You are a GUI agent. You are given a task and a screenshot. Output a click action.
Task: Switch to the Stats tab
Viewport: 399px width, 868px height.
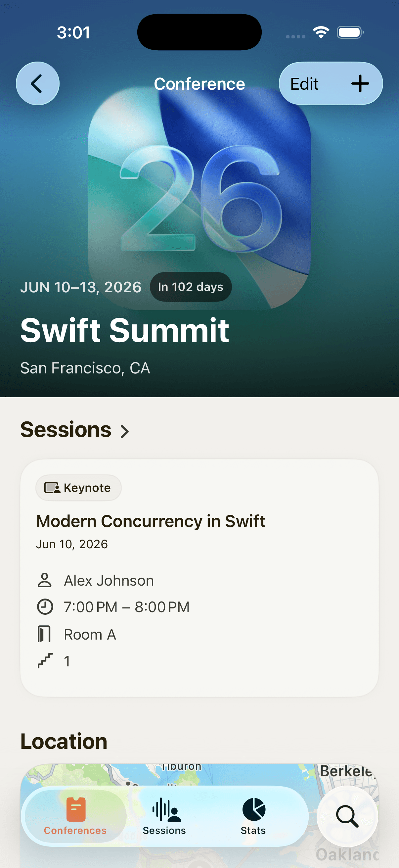tap(253, 816)
